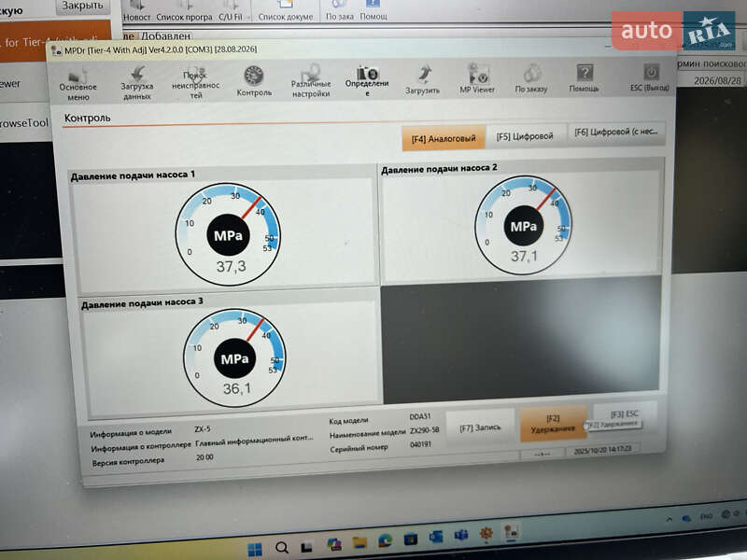Click the Давление подачи насоса 1 gauge
The width and height of the screenshot is (747, 560).
228,233
